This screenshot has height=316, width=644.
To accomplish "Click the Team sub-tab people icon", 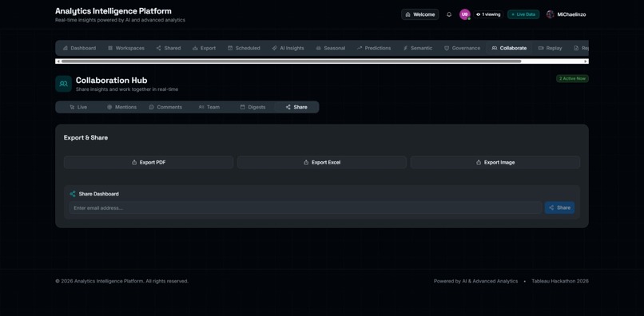I will tap(201, 107).
